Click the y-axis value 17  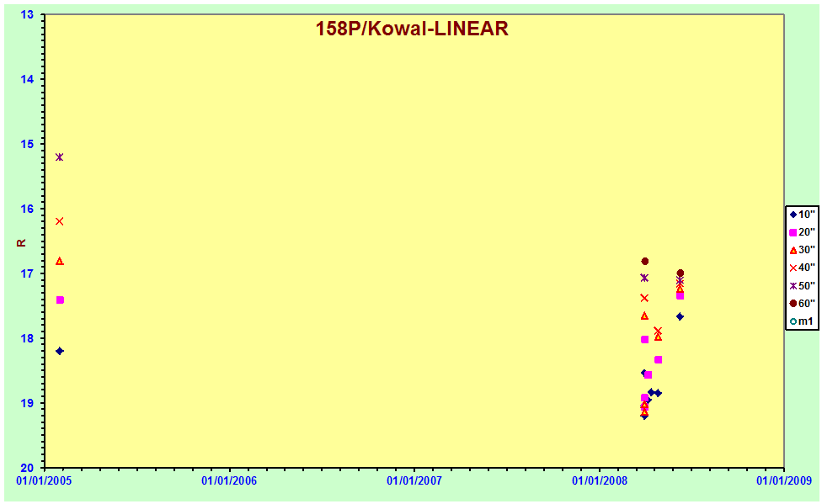(27, 273)
